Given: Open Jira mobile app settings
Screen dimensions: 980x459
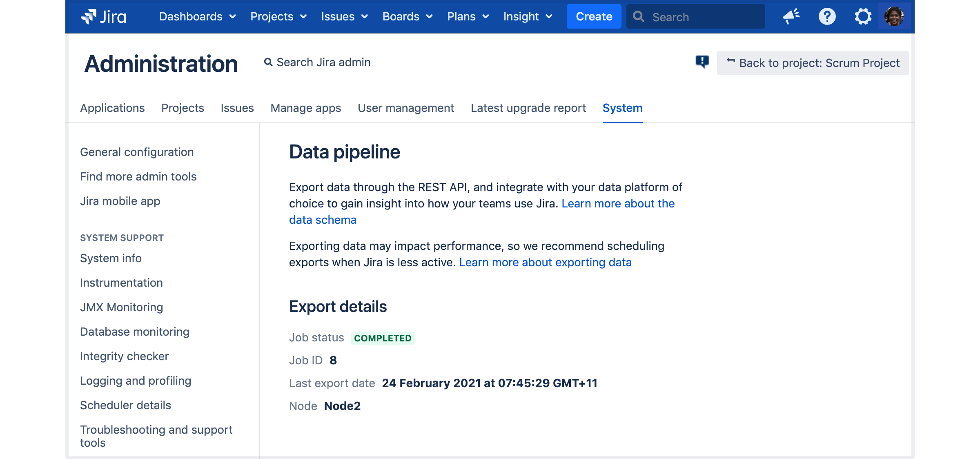Looking at the screenshot, I should [120, 201].
